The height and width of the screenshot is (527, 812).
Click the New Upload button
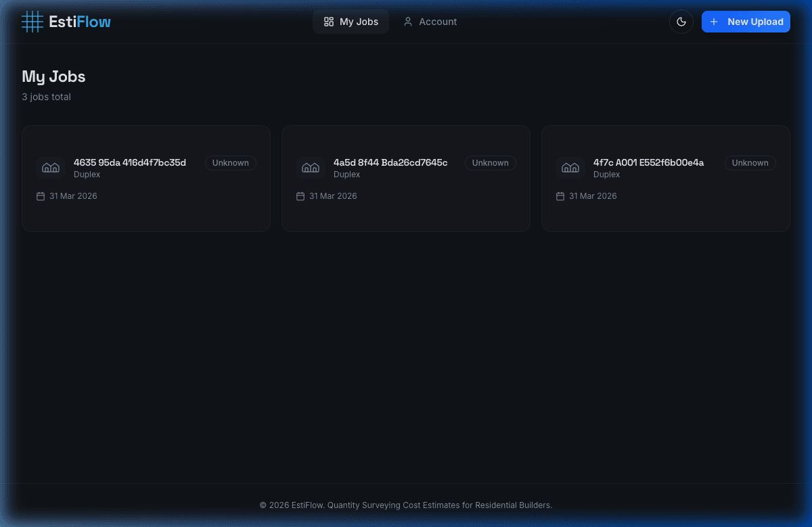746,21
